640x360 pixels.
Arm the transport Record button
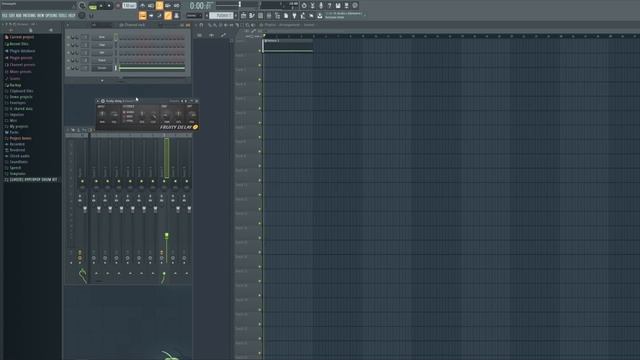(x=118, y=6)
